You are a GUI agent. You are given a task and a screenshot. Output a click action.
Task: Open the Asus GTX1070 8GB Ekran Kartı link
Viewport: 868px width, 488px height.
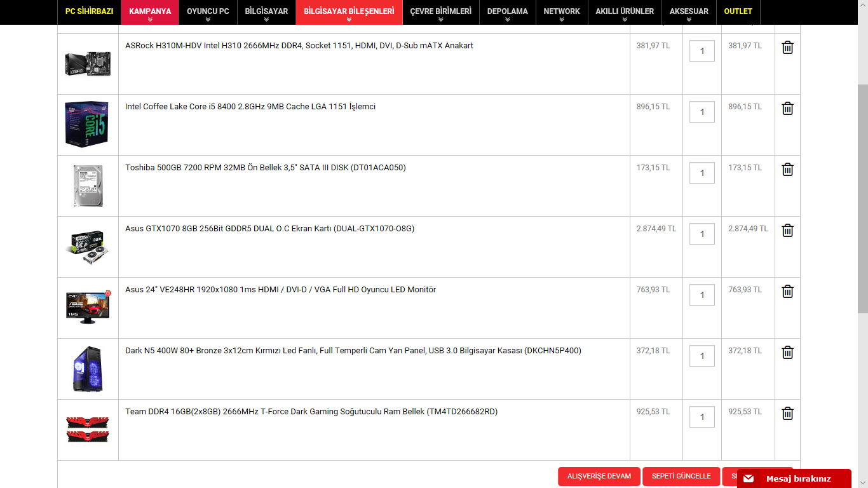(269, 229)
